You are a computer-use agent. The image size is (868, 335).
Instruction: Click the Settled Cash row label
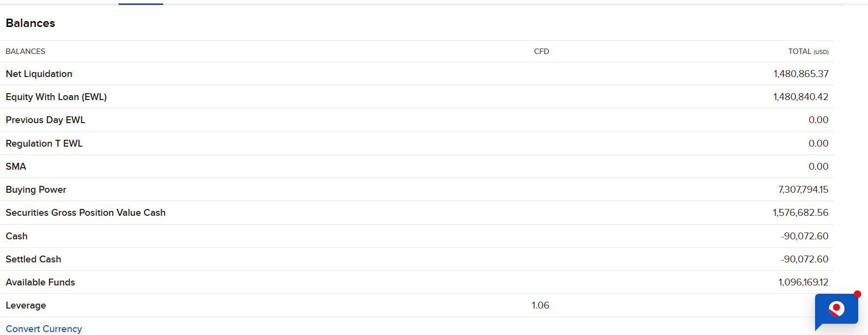pos(33,259)
